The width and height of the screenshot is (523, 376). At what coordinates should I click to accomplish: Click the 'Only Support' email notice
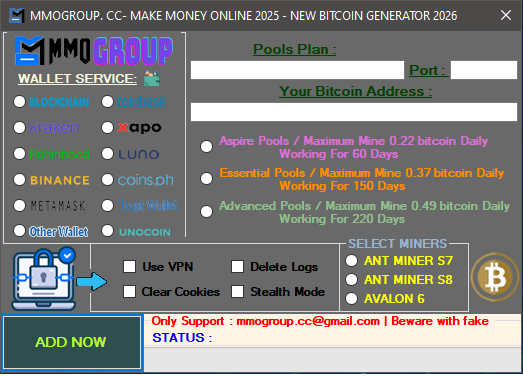click(x=320, y=321)
